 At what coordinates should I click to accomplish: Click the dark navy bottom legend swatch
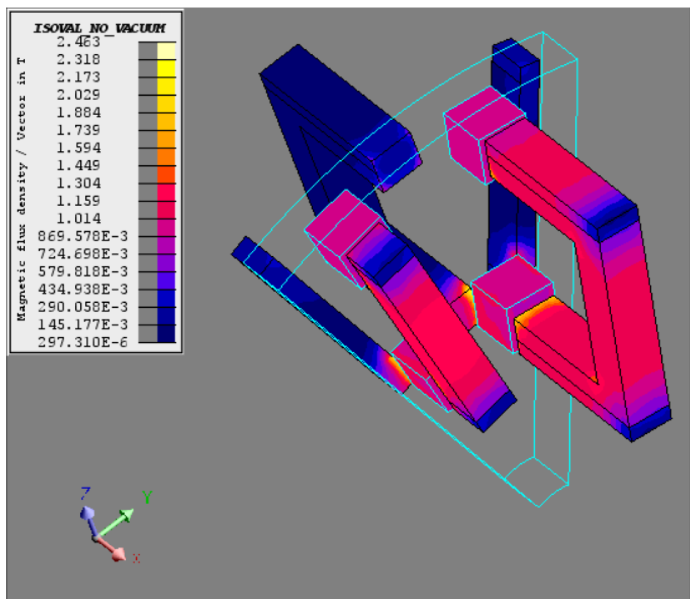(166, 334)
